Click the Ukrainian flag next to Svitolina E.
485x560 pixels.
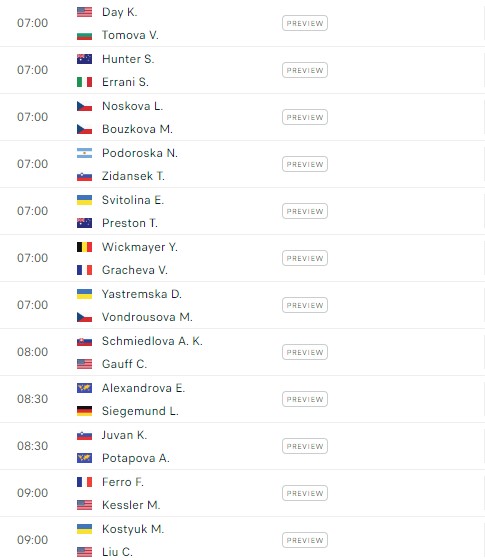point(84,200)
